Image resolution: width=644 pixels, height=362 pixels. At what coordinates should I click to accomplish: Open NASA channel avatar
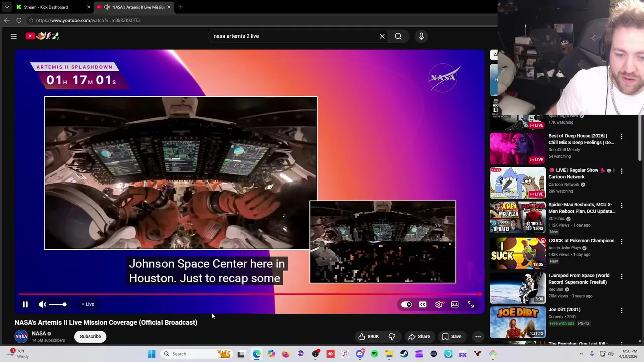[x=21, y=336]
